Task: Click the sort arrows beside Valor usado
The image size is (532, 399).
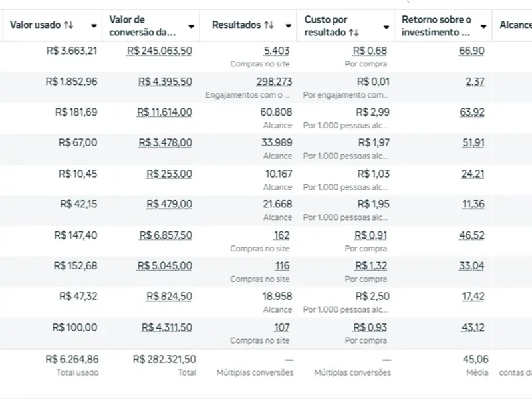Action: pos(68,25)
